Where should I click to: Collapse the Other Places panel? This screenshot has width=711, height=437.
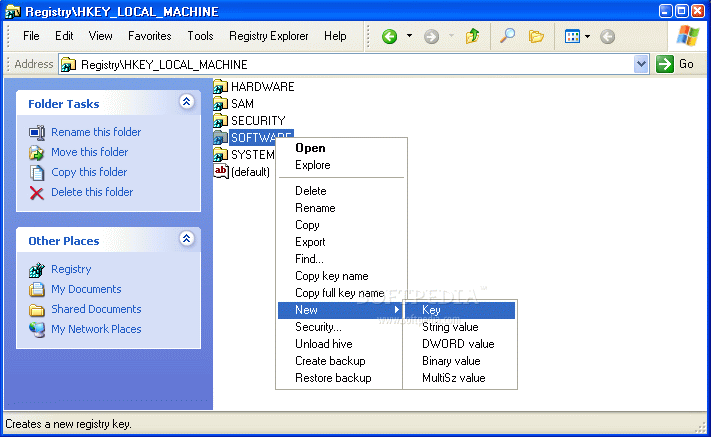186,238
